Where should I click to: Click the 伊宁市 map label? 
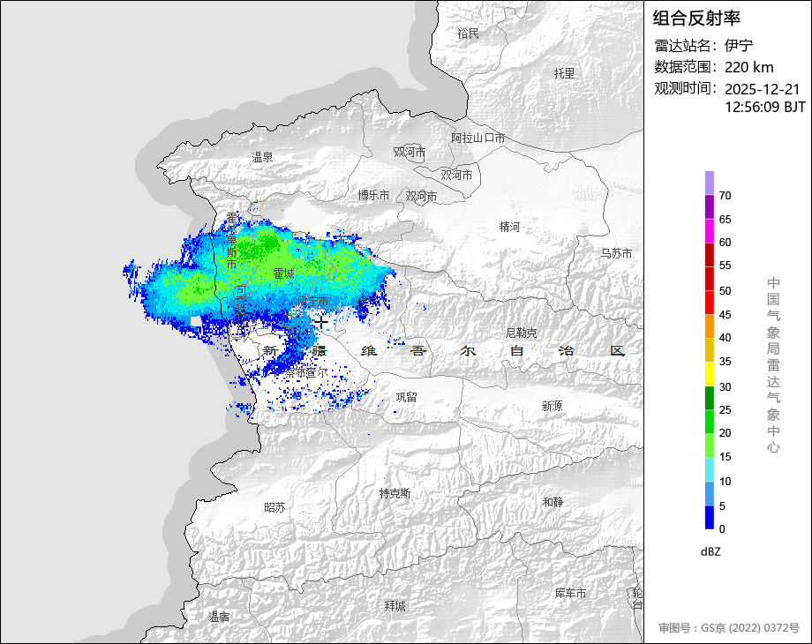coord(312,301)
